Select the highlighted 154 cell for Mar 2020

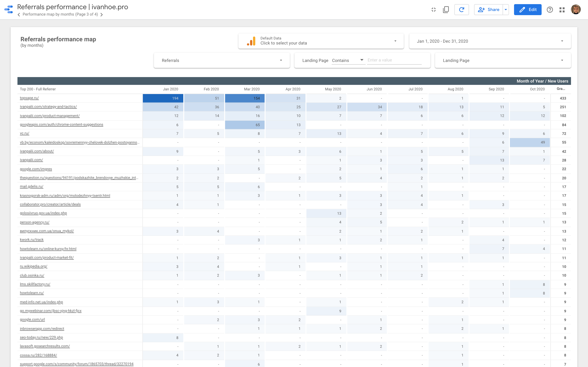245,98
